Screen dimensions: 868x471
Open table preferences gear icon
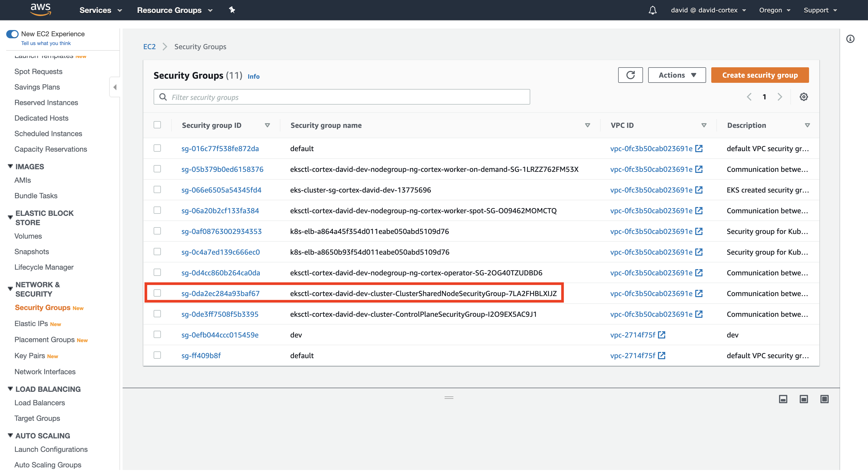coord(803,97)
